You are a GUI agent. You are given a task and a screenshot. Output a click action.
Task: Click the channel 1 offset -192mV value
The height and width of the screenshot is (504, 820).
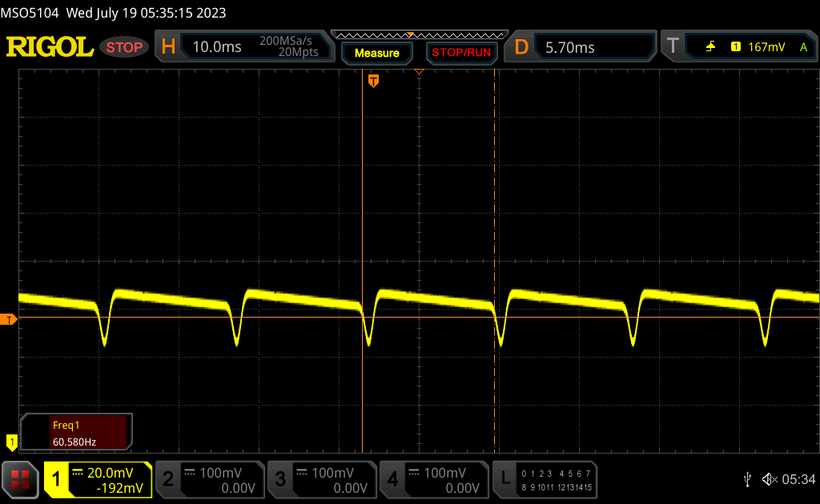(119, 488)
